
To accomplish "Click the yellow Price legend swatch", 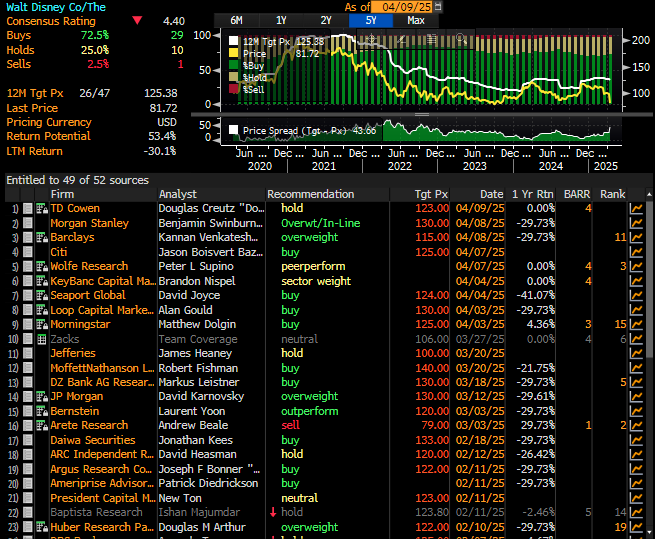I will 234,53.
